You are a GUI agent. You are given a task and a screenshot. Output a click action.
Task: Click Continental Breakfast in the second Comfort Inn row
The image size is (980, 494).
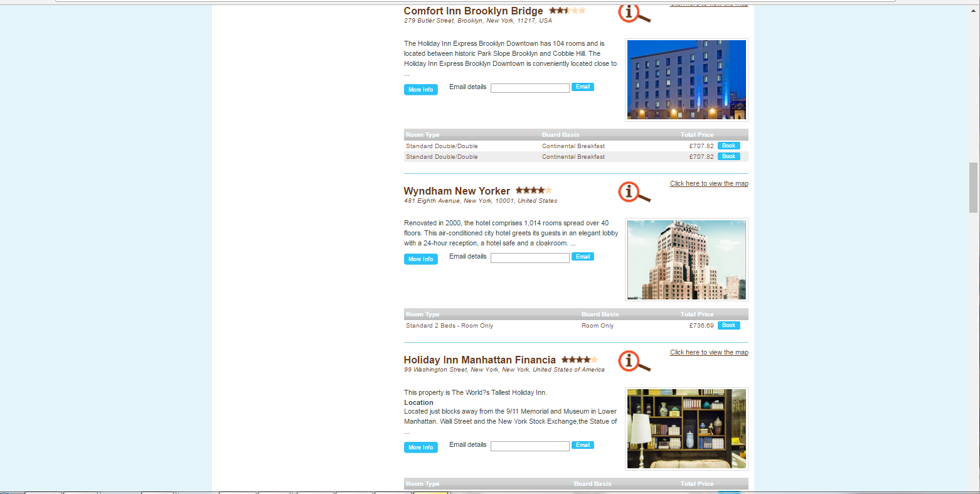573,157
